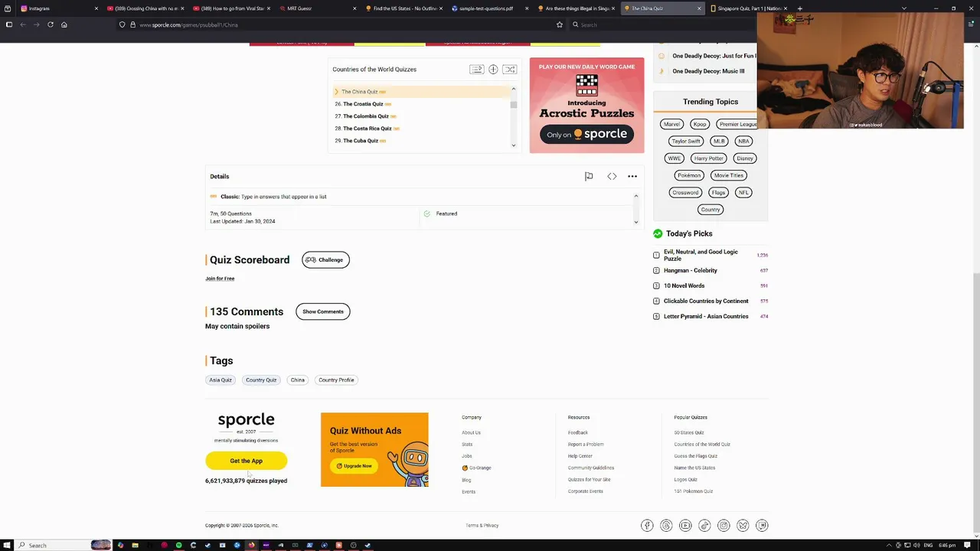This screenshot has width=980, height=551.
Task: Click the playlist list view icon
Action: tap(477, 70)
